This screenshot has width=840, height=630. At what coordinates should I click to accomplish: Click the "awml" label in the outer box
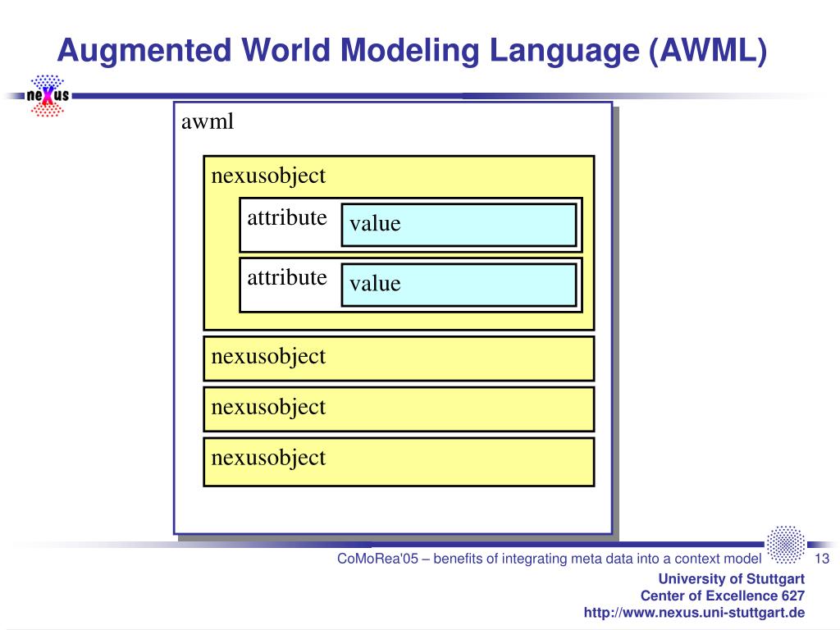click(x=208, y=121)
